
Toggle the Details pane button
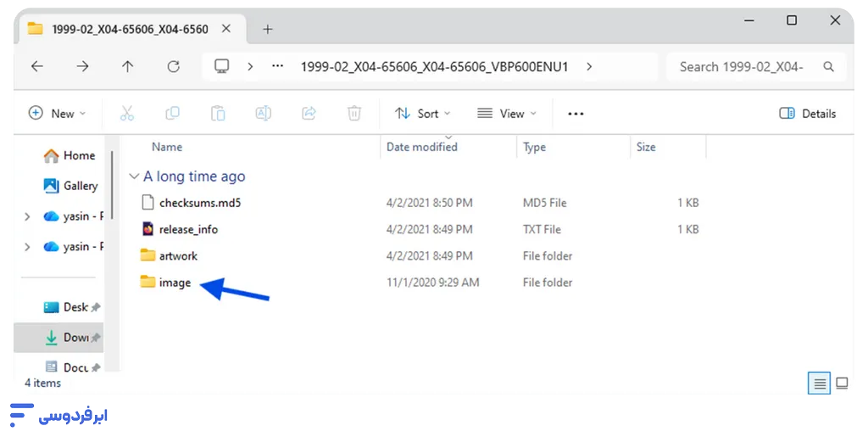tap(808, 113)
